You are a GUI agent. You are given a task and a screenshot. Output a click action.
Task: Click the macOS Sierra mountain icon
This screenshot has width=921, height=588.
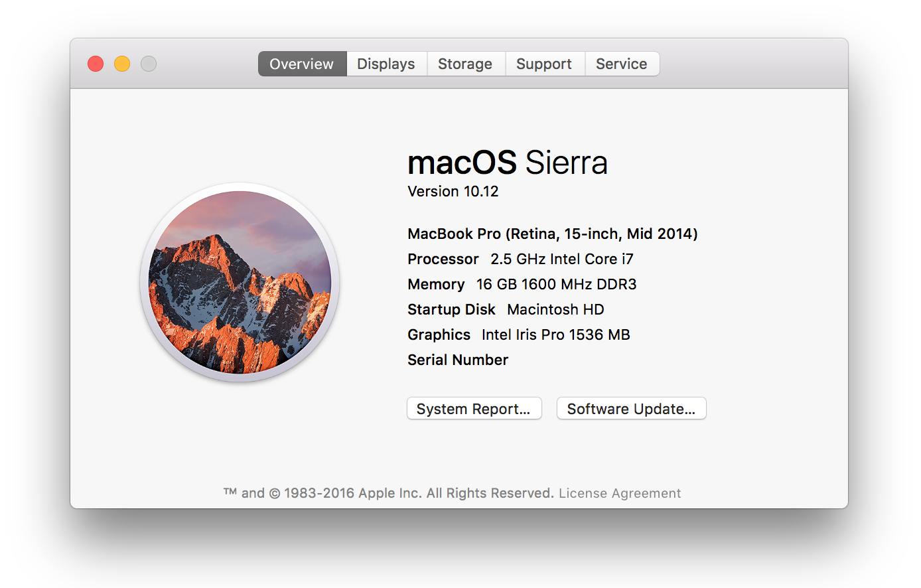(x=240, y=282)
